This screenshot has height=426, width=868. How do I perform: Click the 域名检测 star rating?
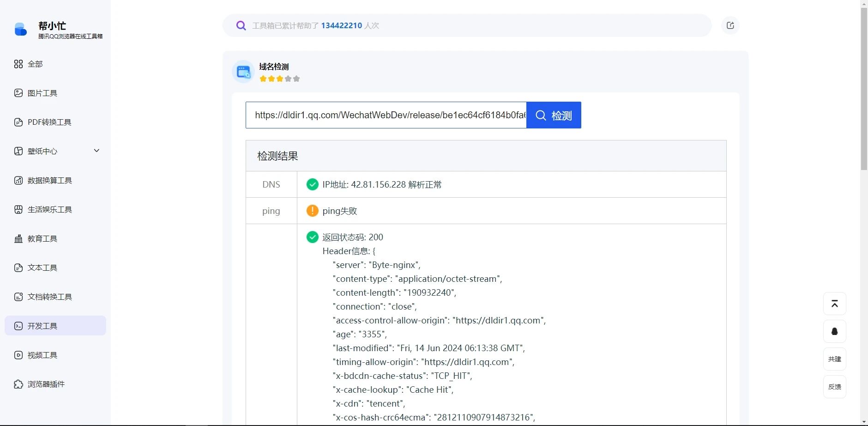(280, 79)
